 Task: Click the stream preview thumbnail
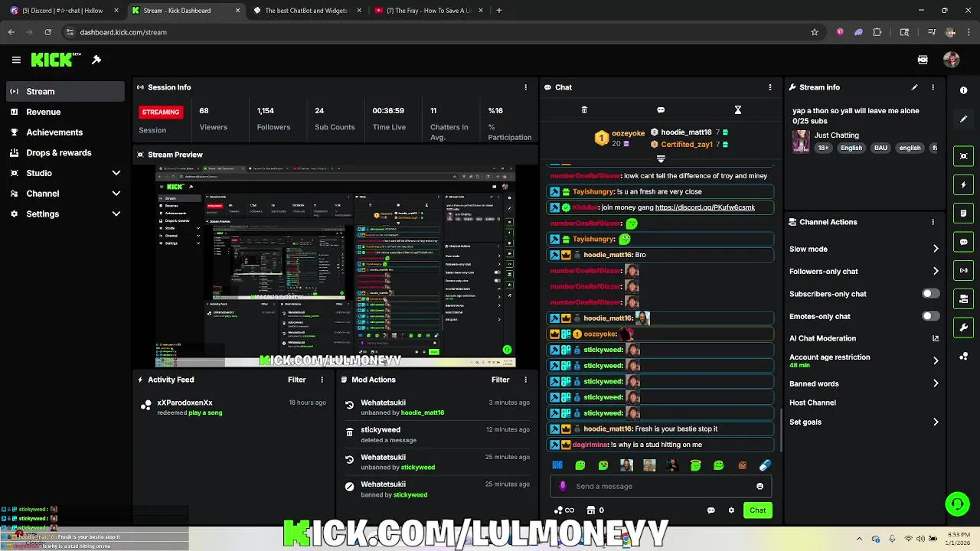335,266
